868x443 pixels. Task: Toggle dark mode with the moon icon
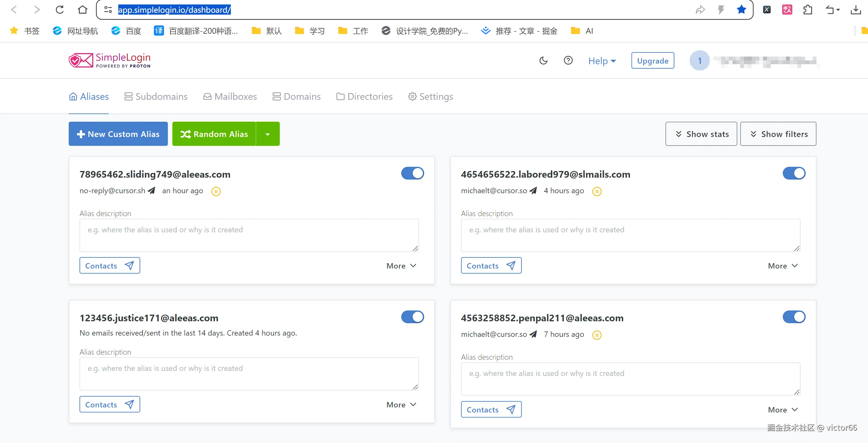click(x=543, y=61)
